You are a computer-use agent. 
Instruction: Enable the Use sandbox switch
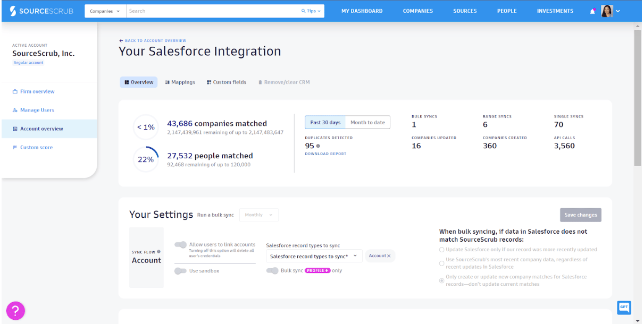click(x=181, y=271)
